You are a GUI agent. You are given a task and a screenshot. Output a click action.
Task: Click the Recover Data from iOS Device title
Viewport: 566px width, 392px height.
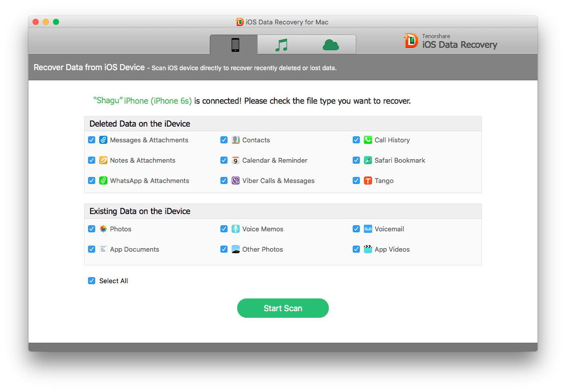[89, 68]
